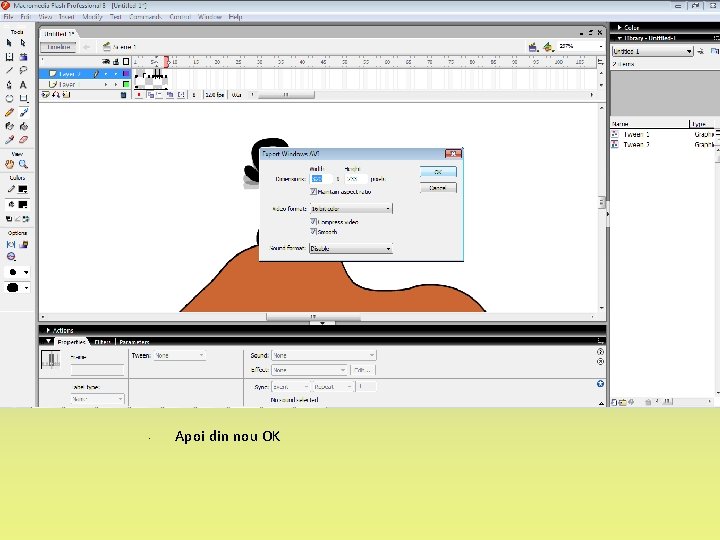Toggle outline color square of Layer 2
The image size is (720, 540).
[126, 73]
